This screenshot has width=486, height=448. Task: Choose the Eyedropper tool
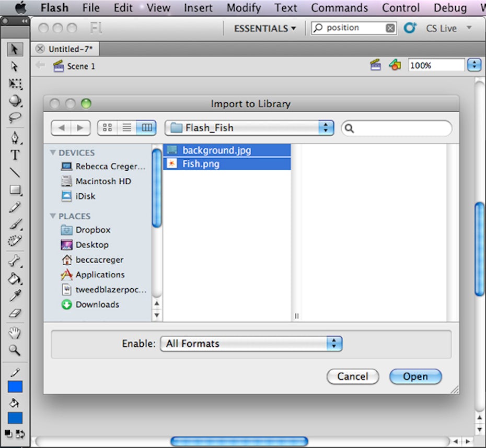click(15, 296)
